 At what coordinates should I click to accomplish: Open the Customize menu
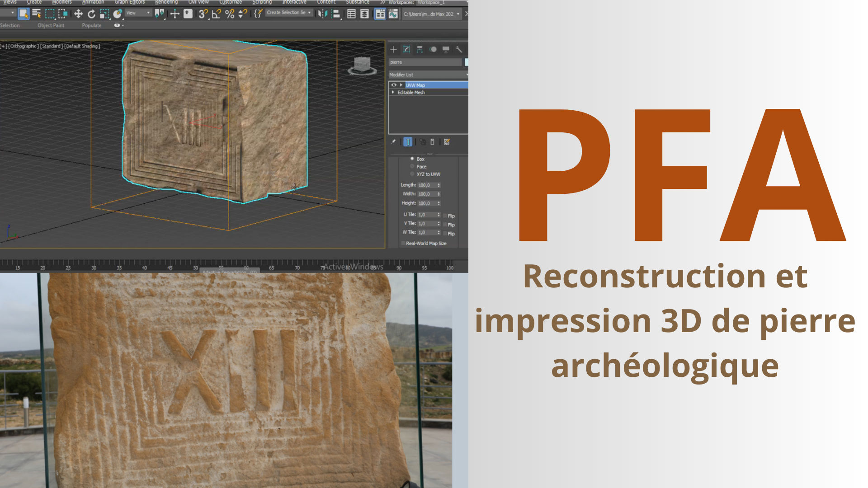(x=231, y=2)
